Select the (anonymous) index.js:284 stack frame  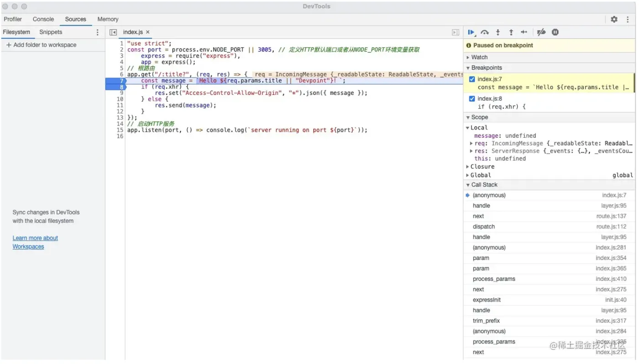pos(549,332)
